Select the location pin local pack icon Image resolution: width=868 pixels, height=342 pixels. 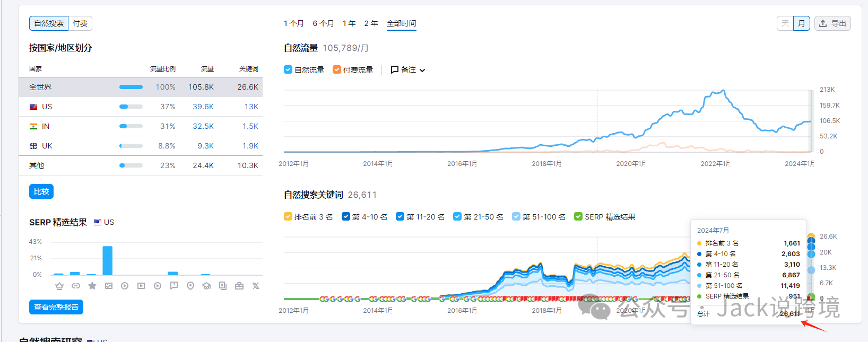click(x=190, y=286)
